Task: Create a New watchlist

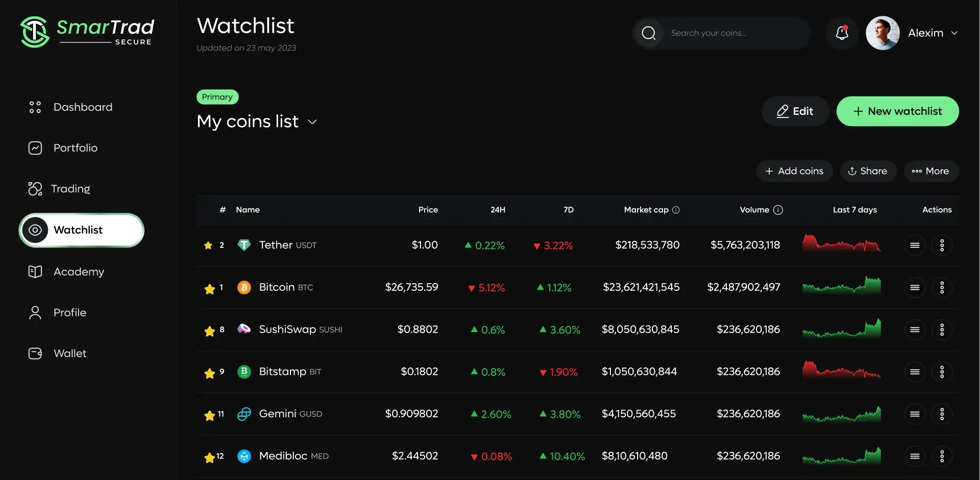Action: click(x=897, y=111)
